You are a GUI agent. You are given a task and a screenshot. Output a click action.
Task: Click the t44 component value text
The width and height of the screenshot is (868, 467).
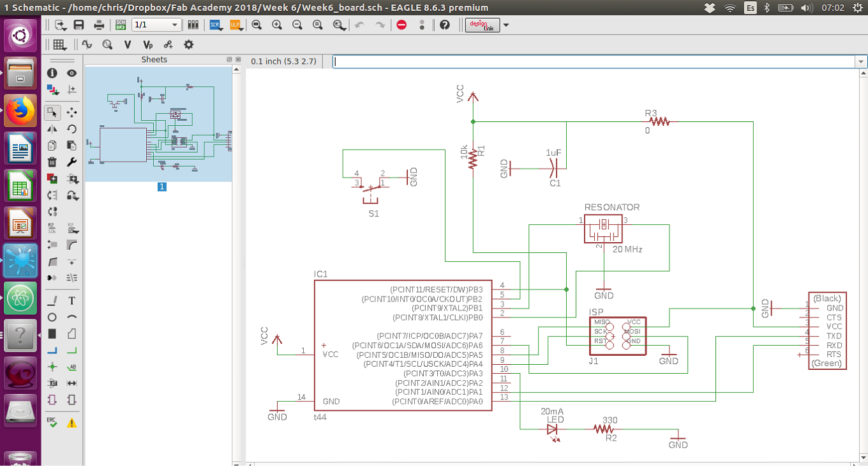(320, 417)
